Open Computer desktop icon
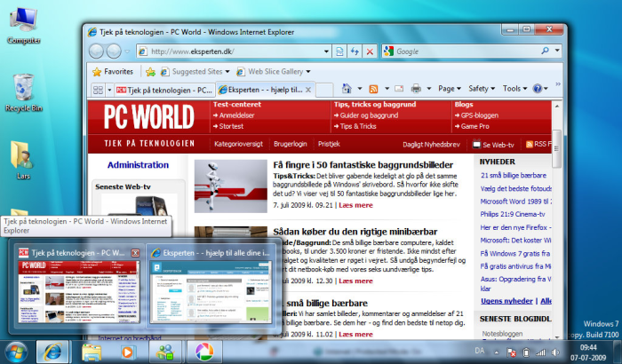622x364 pixels. [24, 25]
